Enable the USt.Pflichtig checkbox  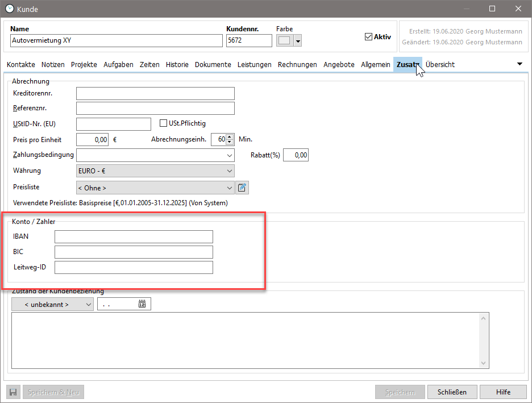164,123
